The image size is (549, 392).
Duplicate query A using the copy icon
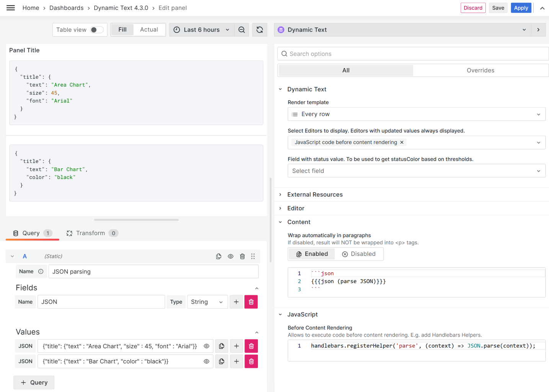(x=218, y=256)
